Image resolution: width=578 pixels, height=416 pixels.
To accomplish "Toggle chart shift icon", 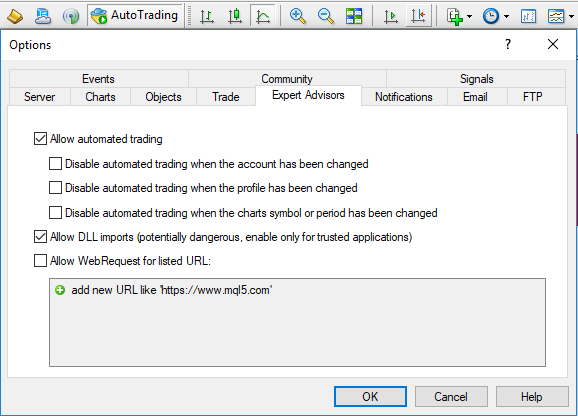I will pos(418,16).
